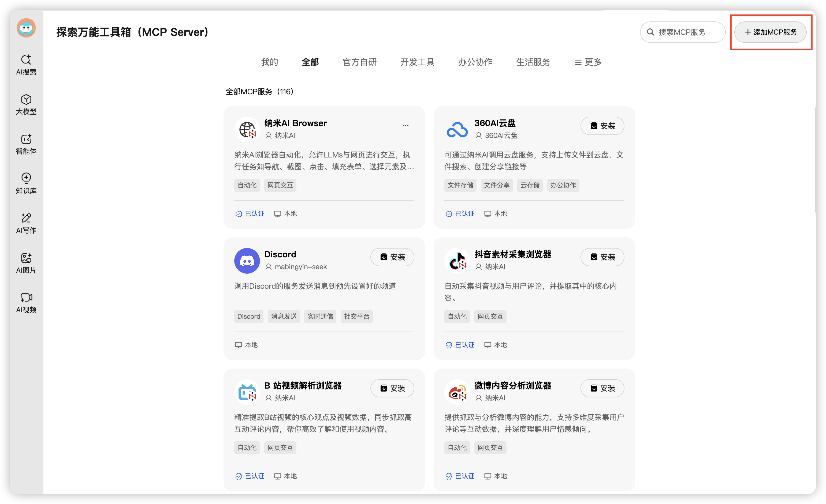
Task: Switch to the 全部 tab
Action: point(310,62)
